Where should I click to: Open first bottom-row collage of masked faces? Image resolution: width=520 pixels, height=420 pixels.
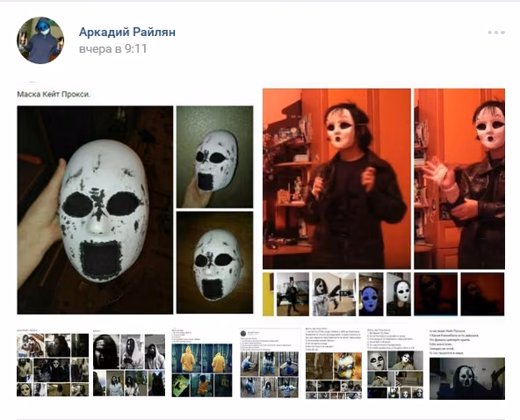coord(53,363)
